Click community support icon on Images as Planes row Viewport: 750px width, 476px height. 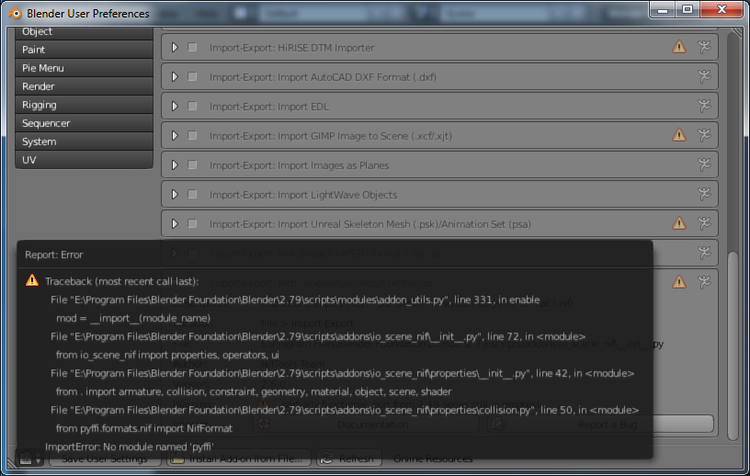[x=704, y=165]
